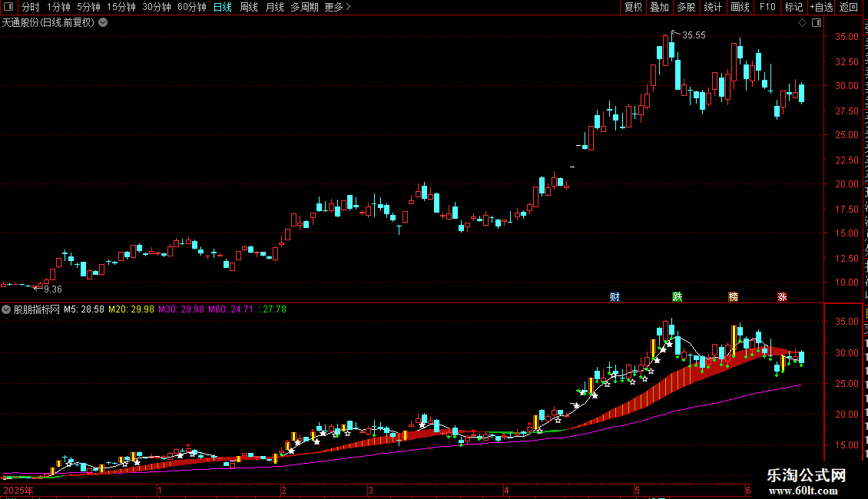Open the 统计 statistics tool
This screenshot has height=499, width=868.
[x=712, y=7]
